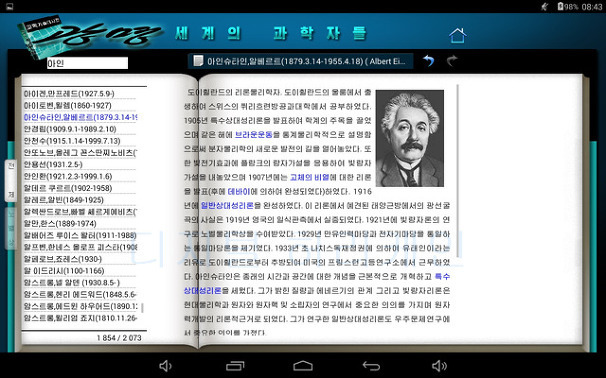Screen dimensions: 606x378
Task: Select 아이겐,만프레드(1927.5.9-) in the list
Action: pyautogui.click(x=69, y=94)
